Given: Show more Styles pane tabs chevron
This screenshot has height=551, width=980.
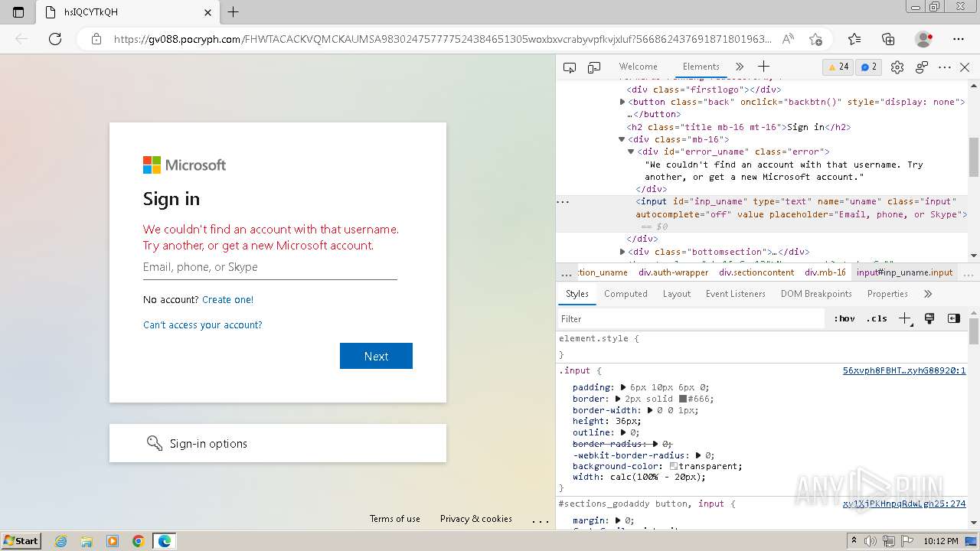Looking at the screenshot, I should point(928,294).
